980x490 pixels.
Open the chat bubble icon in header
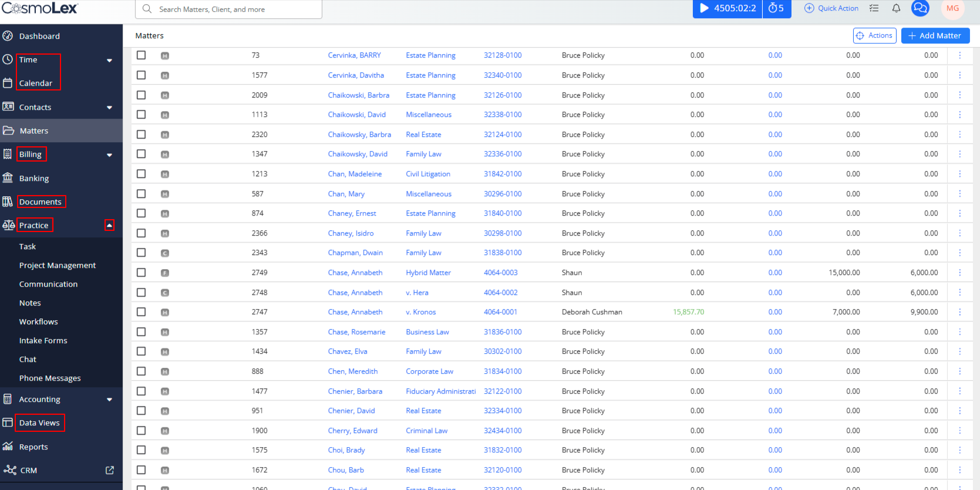tap(920, 8)
